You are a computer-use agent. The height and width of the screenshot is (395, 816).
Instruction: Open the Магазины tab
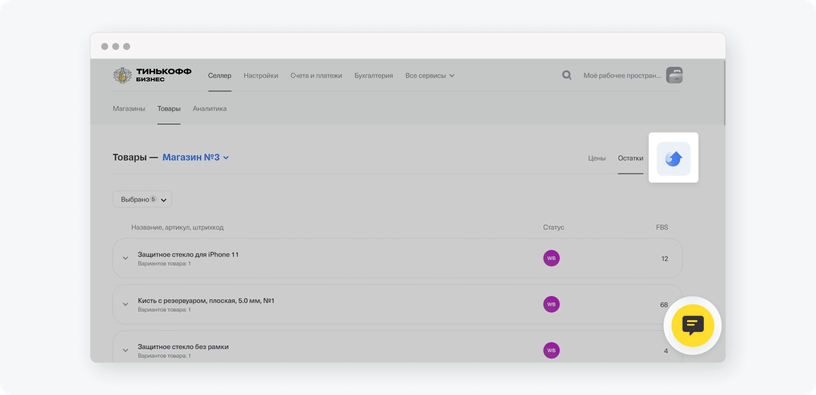[x=129, y=109]
